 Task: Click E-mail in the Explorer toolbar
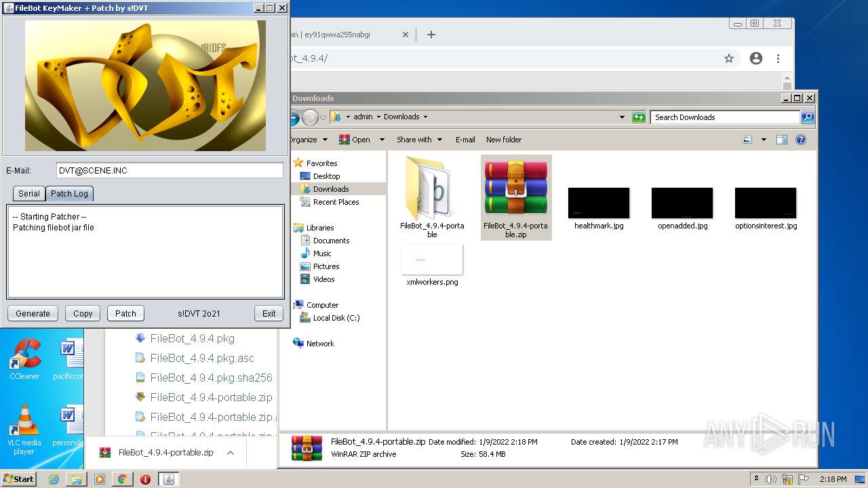tap(465, 140)
